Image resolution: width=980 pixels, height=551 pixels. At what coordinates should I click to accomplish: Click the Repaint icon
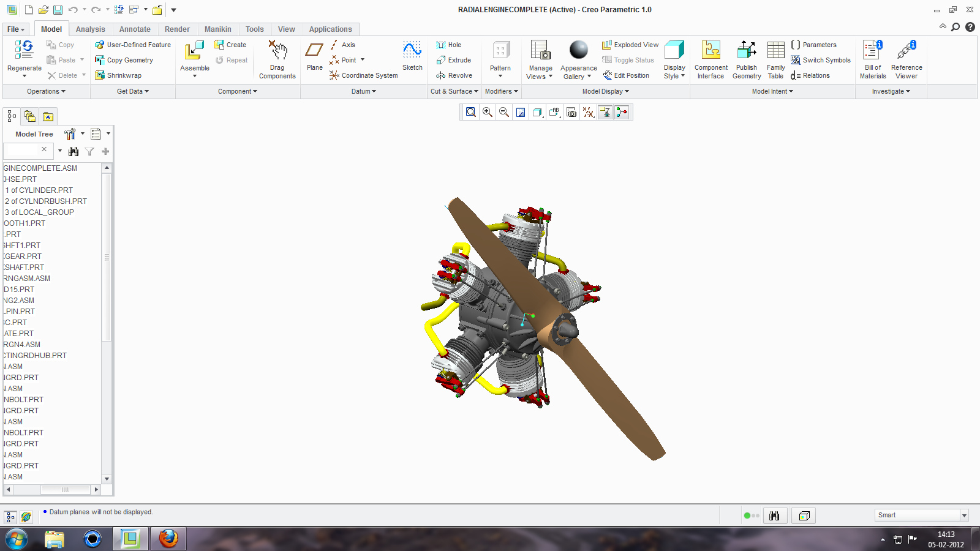(521, 112)
